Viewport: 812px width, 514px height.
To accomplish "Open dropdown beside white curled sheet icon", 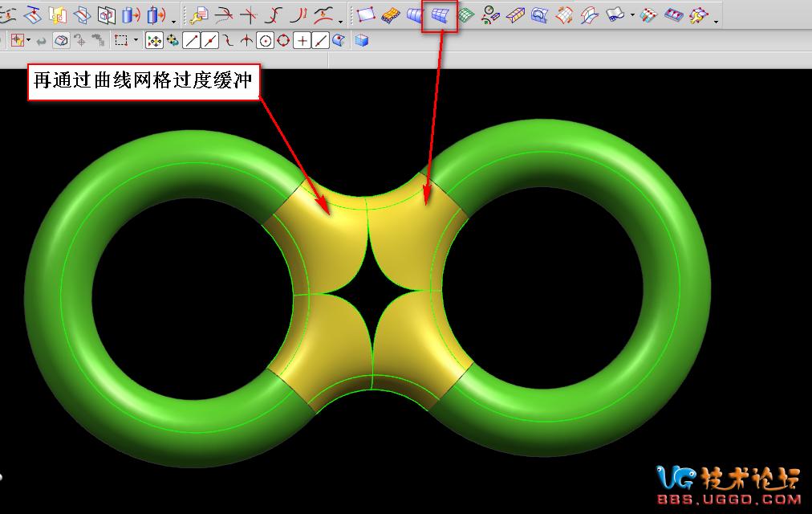I will [633, 15].
